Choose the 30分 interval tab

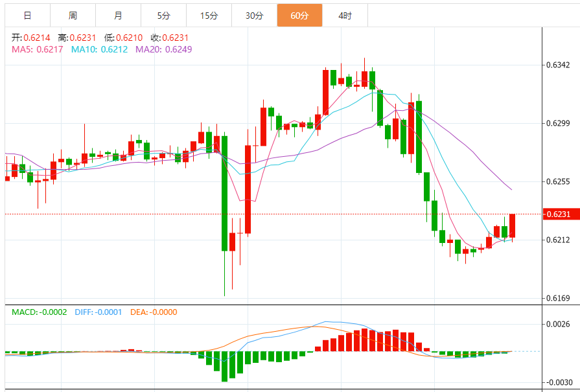254,16
